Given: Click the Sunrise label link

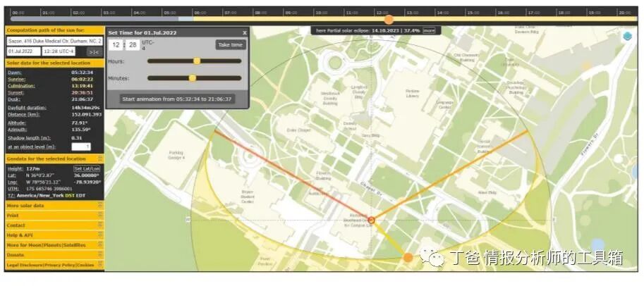Looking at the screenshot, I should coord(16,79).
